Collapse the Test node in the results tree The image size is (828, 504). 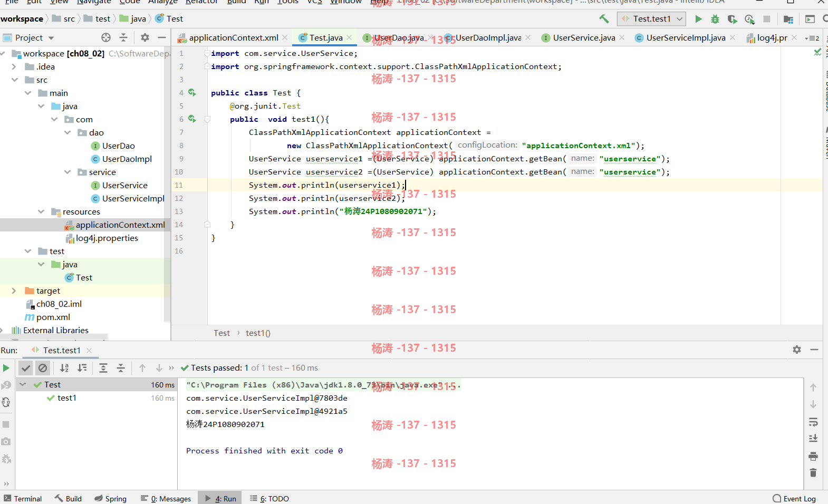point(23,385)
